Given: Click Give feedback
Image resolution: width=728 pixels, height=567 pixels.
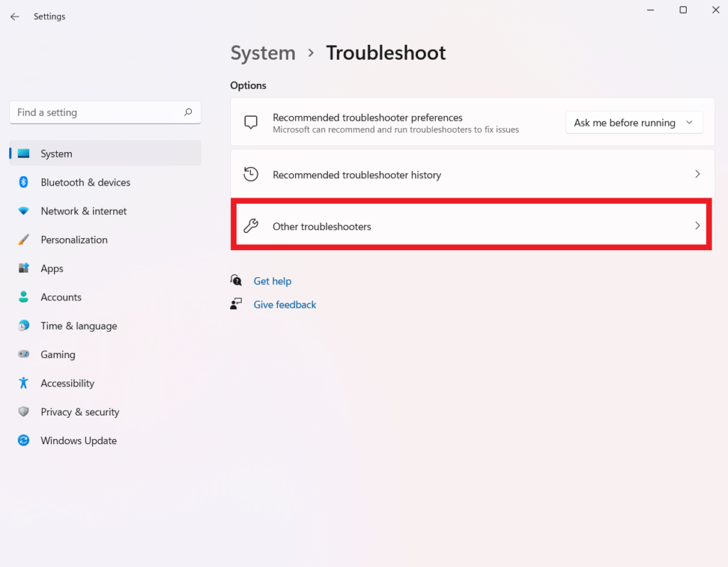Looking at the screenshot, I should pyautogui.click(x=284, y=304).
